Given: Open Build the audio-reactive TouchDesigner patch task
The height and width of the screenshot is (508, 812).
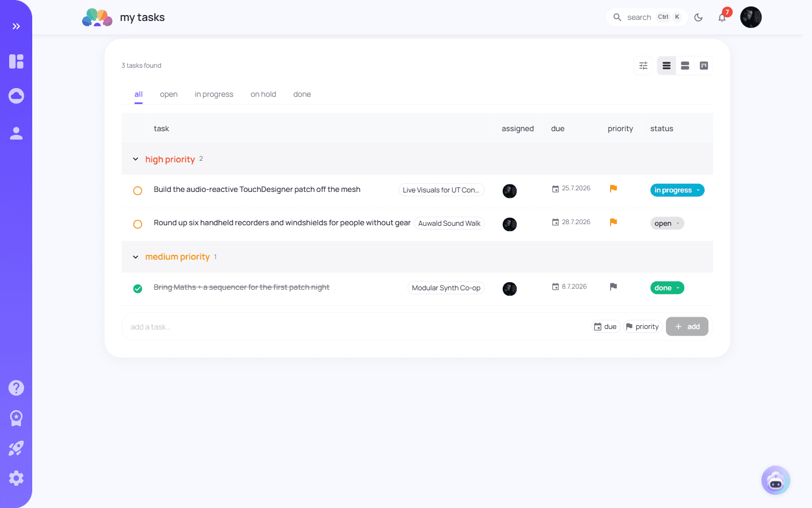Looking at the screenshot, I should pyautogui.click(x=257, y=189).
